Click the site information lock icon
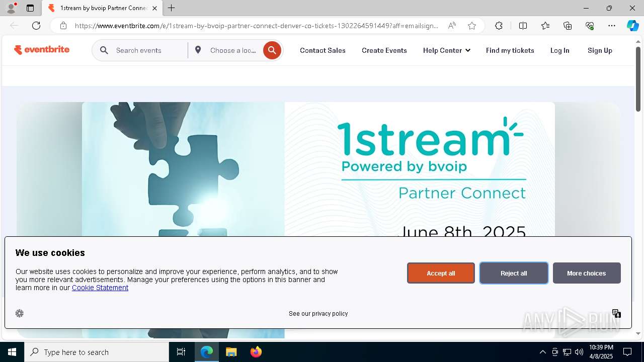Image resolution: width=644 pixels, height=362 pixels. [63, 26]
